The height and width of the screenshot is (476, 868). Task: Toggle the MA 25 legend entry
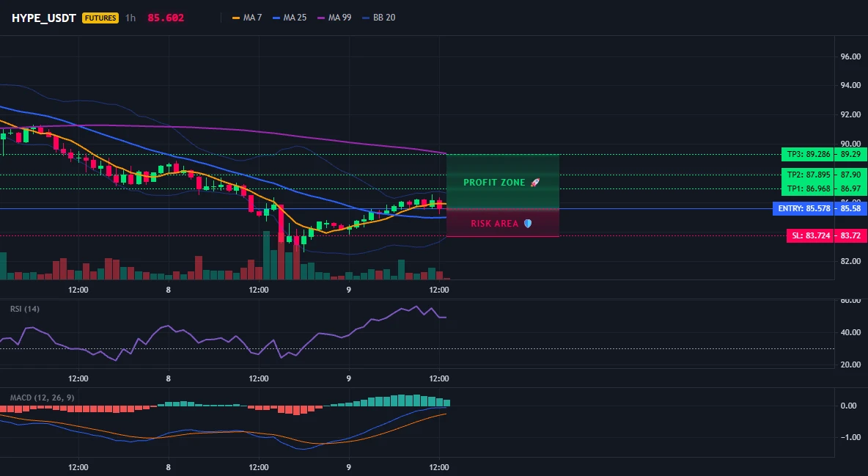[290, 18]
